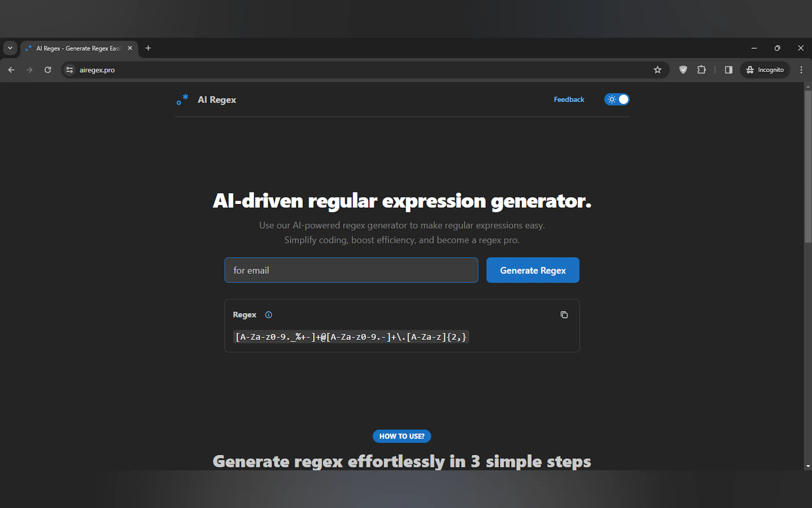This screenshot has width=812, height=508.
Task: Reload the airegex.pro page
Action: [x=48, y=70]
